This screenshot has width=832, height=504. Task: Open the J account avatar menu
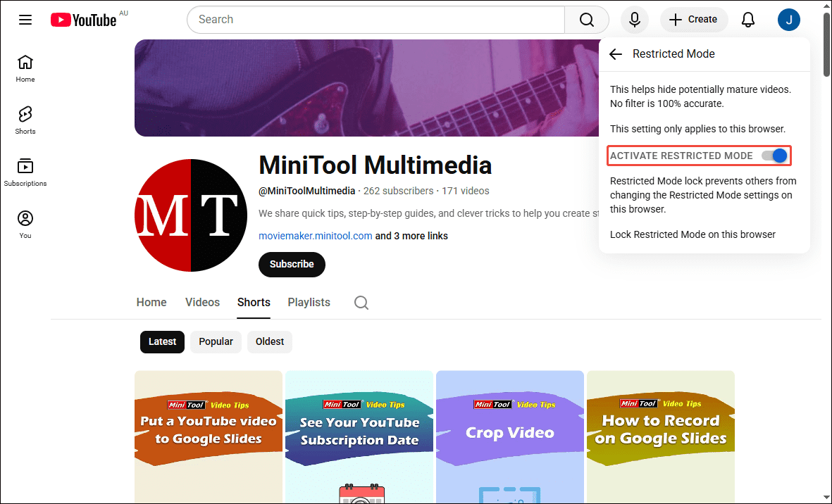(788, 20)
